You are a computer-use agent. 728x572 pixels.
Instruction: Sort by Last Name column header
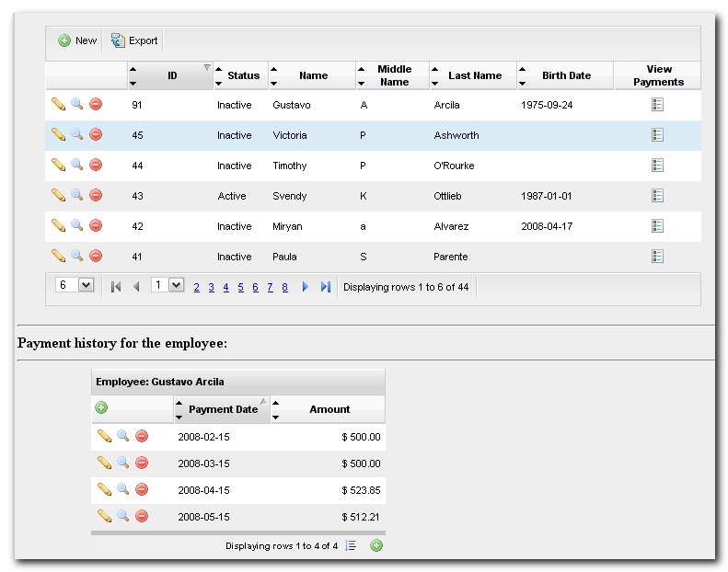point(473,75)
